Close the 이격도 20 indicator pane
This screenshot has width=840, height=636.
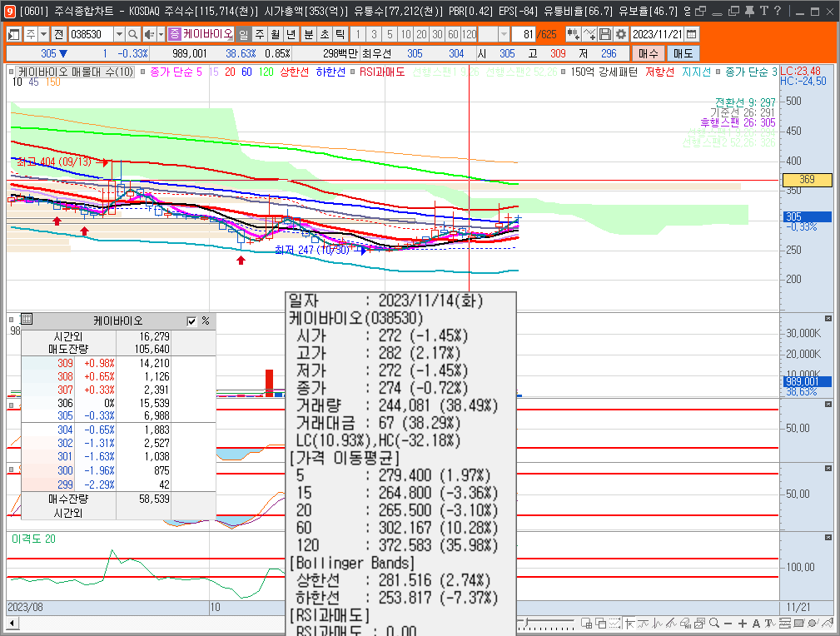828,537
